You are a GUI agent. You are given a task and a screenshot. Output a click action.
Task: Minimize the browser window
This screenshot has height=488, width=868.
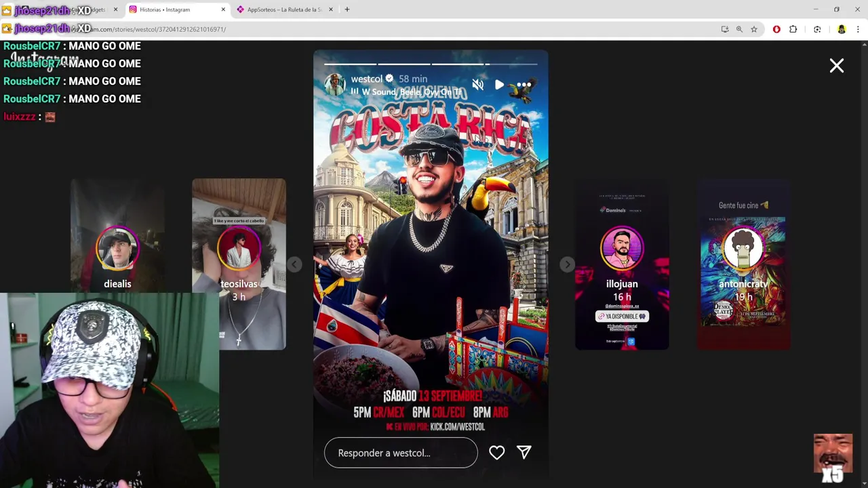(x=816, y=9)
